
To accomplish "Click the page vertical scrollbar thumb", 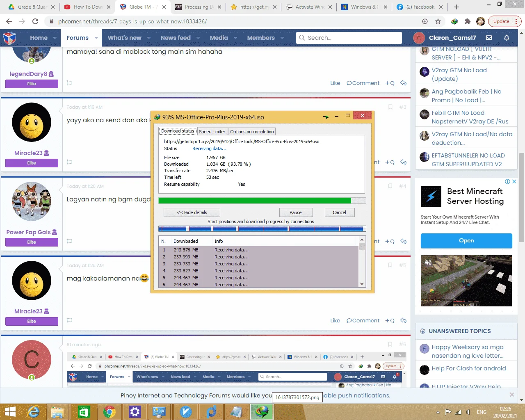I will point(521,197).
